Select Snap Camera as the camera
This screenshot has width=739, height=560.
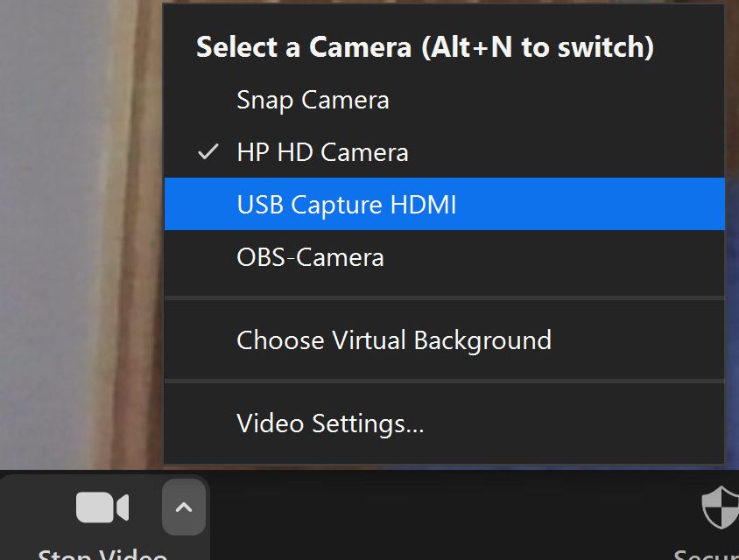(x=313, y=100)
